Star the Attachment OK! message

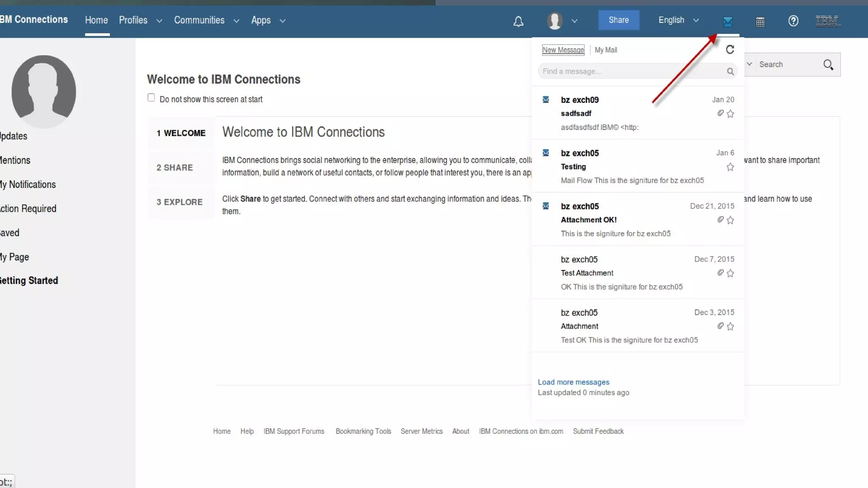730,220
